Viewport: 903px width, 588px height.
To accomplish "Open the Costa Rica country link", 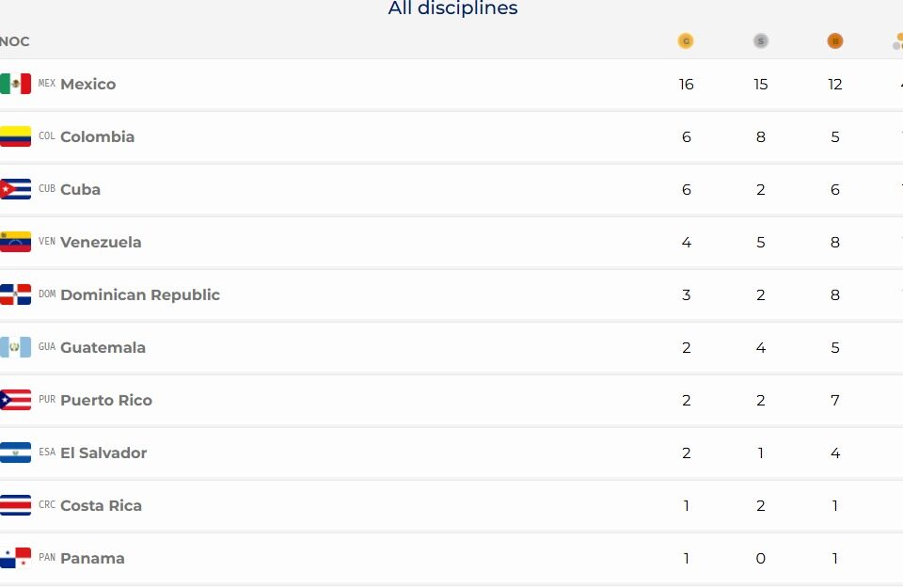I will pyautogui.click(x=101, y=505).
